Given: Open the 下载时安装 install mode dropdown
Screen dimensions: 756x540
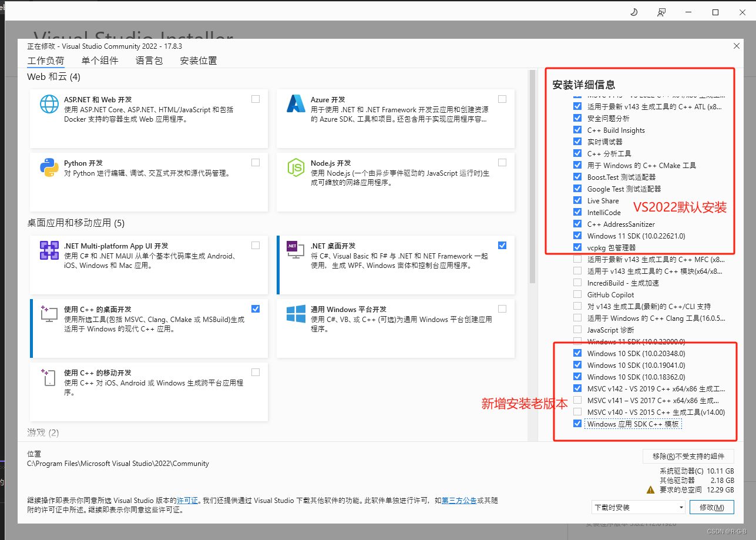Looking at the screenshot, I should pos(638,507).
